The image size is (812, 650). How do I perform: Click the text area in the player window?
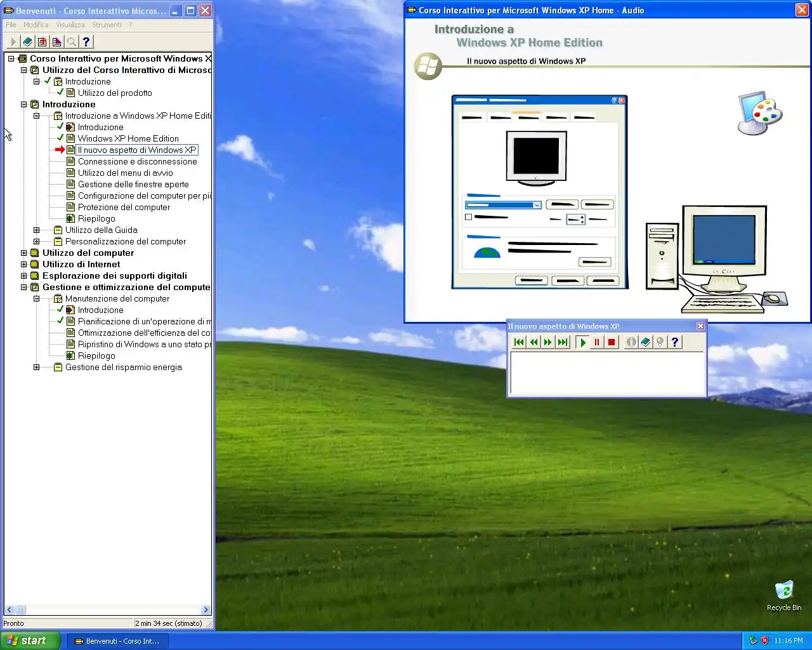608,373
